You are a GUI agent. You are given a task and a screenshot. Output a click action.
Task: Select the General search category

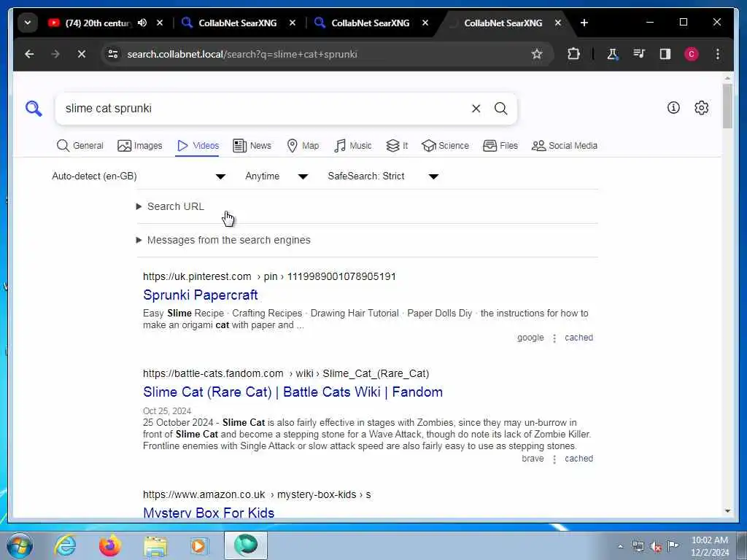[80, 146]
